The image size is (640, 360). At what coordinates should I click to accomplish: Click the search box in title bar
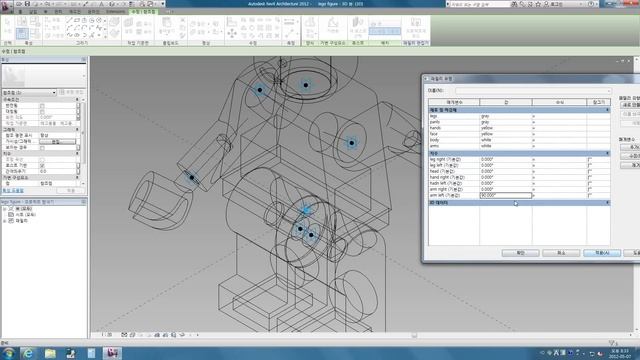tap(480, 4)
